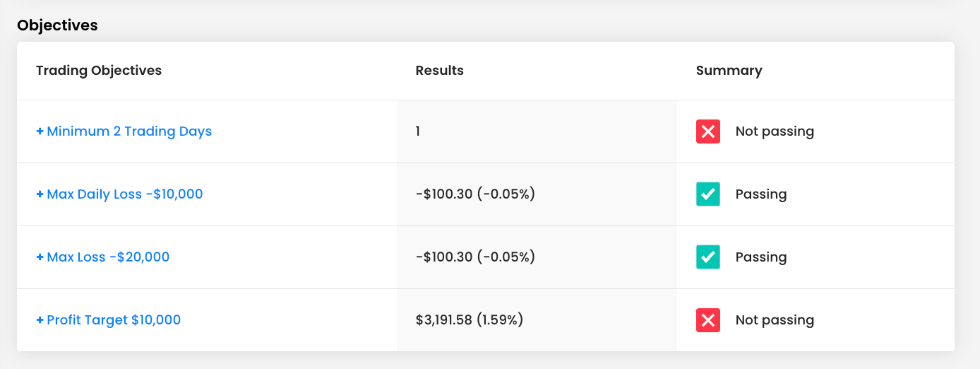The height and width of the screenshot is (369, 980).
Task: Expand plus sign beside Minimum 2 Trading Days
Action: 40,131
